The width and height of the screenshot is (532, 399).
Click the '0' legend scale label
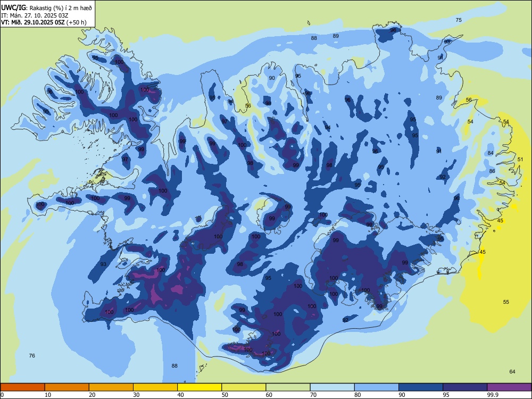point(2,395)
